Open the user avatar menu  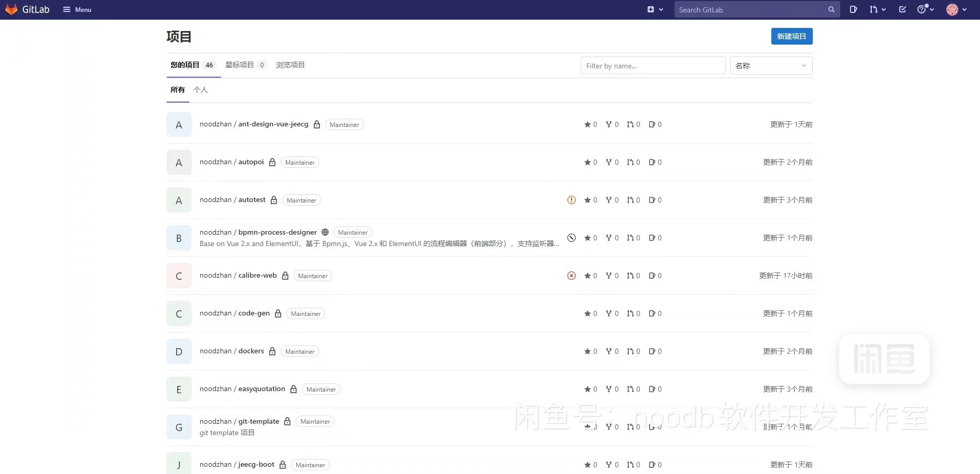[957, 9]
